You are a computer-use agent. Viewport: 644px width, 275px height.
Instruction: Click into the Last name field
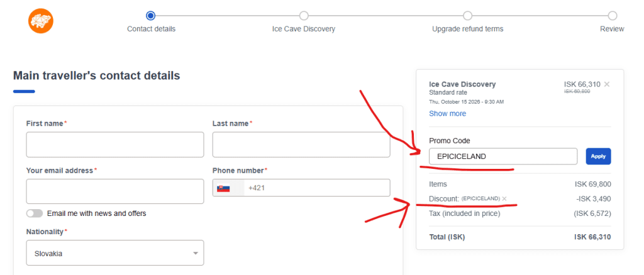[x=301, y=144]
